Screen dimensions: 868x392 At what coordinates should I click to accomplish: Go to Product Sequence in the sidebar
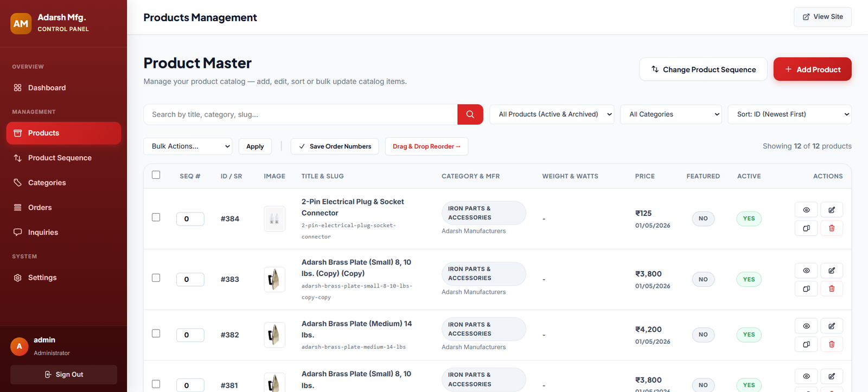click(x=63, y=158)
